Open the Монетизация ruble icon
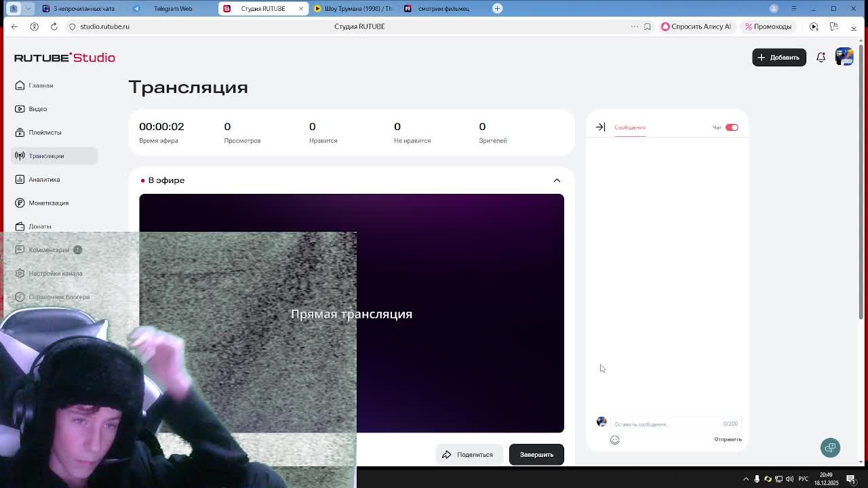868x488 pixels. point(20,203)
